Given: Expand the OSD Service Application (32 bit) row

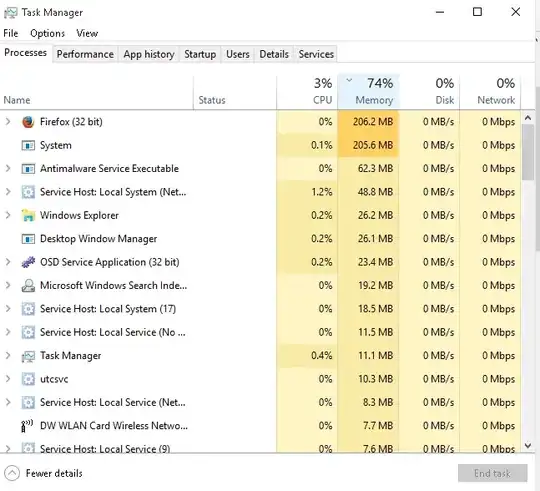Looking at the screenshot, I should [x=8, y=262].
